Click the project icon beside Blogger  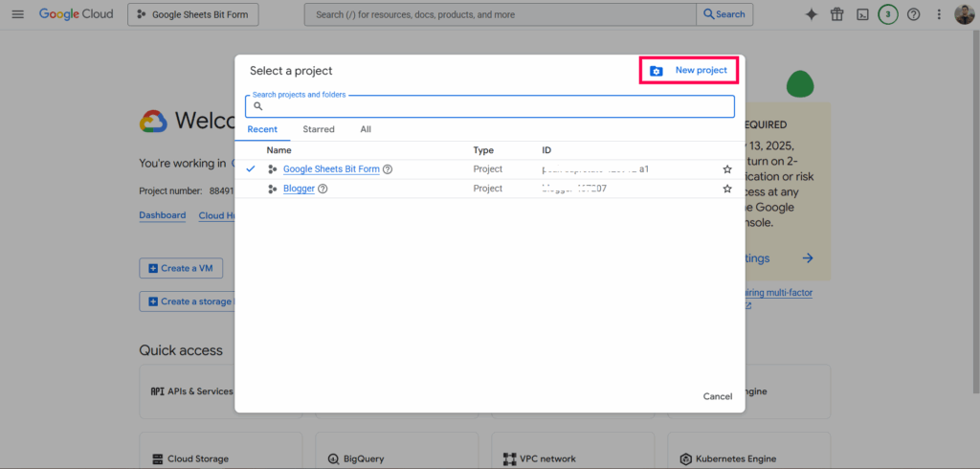coord(272,189)
